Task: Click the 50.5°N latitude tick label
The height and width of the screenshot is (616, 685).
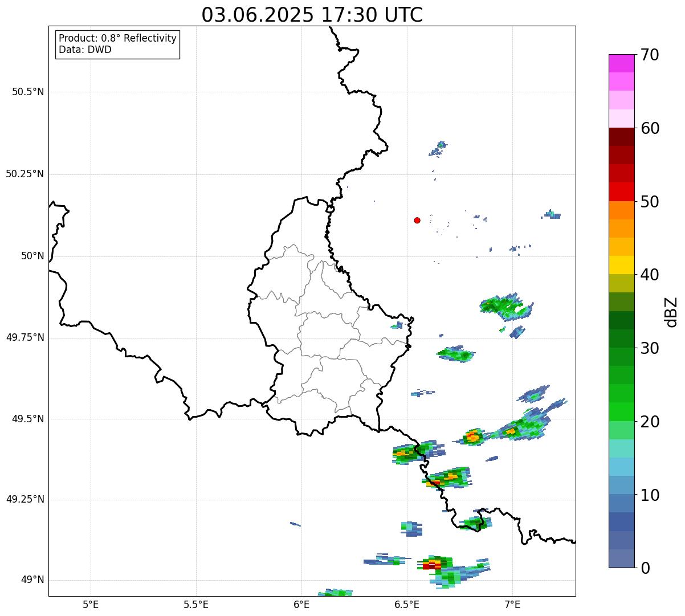Action: pyautogui.click(x=28, y=92)
